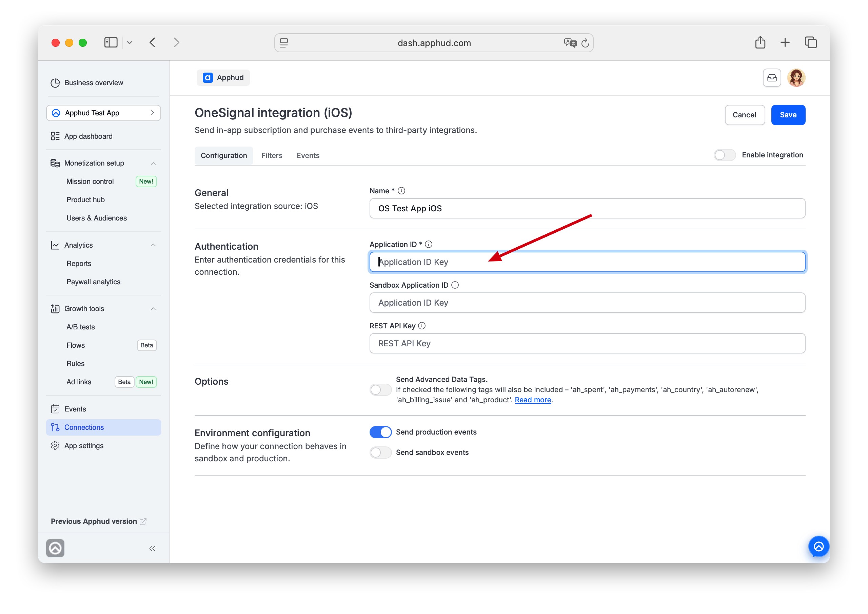Turn on Send sandbox events
This screenshot has width=868, height=614.
coord(380,453)
